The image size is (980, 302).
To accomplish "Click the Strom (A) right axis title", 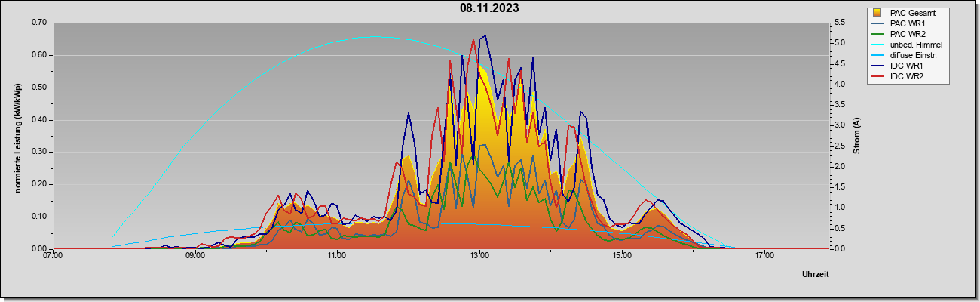I will tap(856, 136).
